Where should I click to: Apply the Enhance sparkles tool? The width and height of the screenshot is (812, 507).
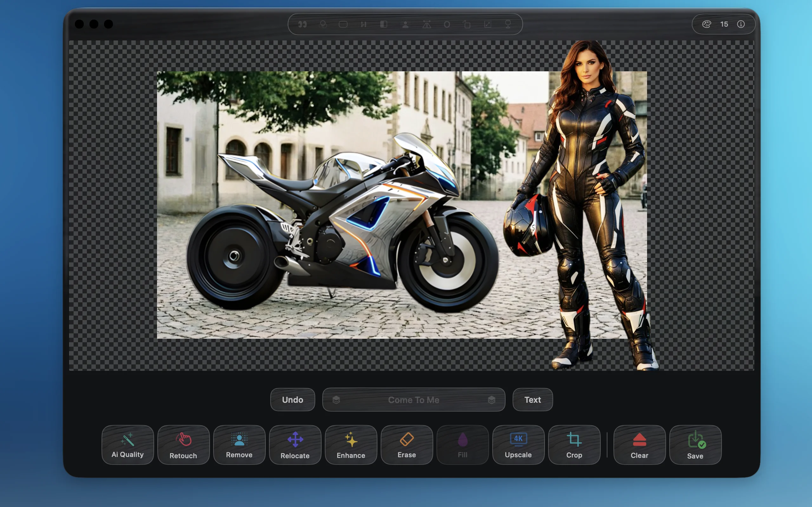coord(350,445)
